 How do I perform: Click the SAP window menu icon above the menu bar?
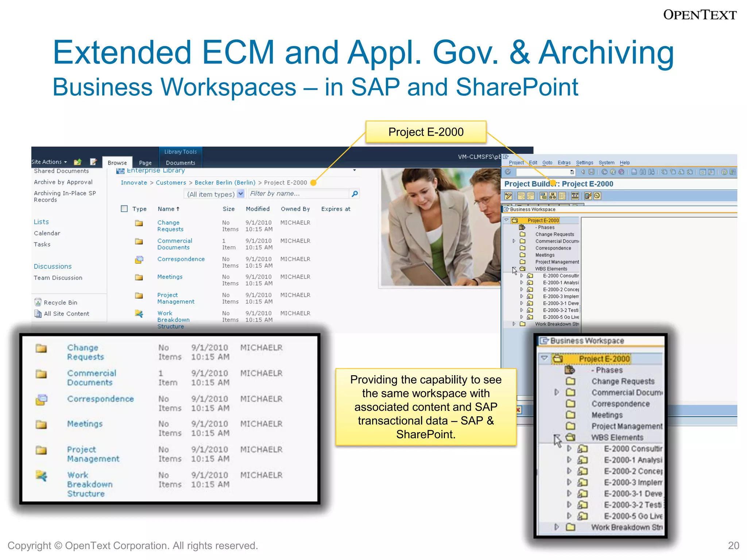tap(506, 157)
